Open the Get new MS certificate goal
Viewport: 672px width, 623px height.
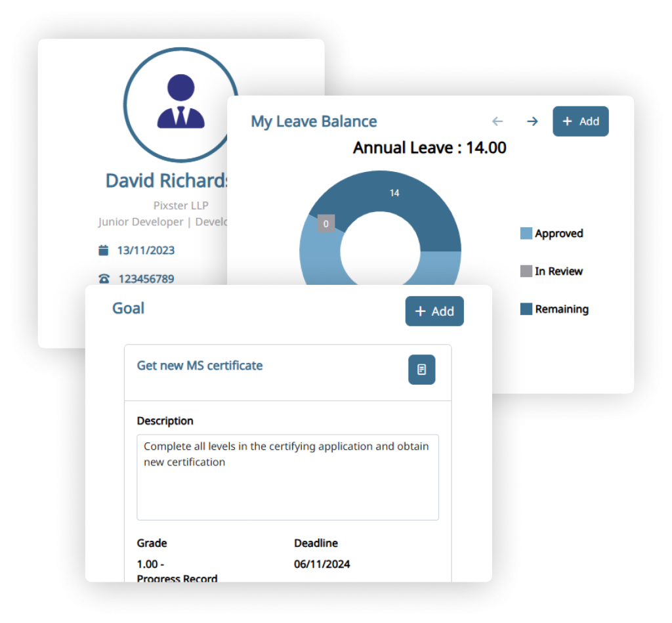[199, 366]
